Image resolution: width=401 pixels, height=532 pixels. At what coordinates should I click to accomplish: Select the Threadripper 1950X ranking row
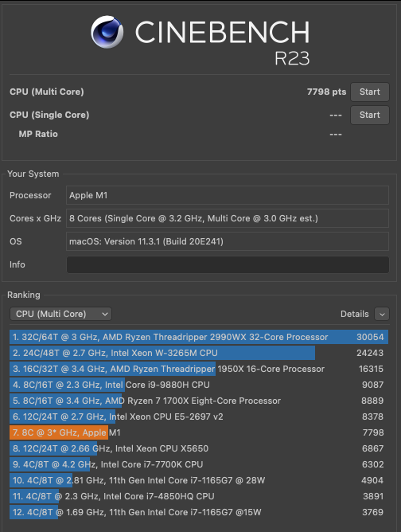pos(199,369)
